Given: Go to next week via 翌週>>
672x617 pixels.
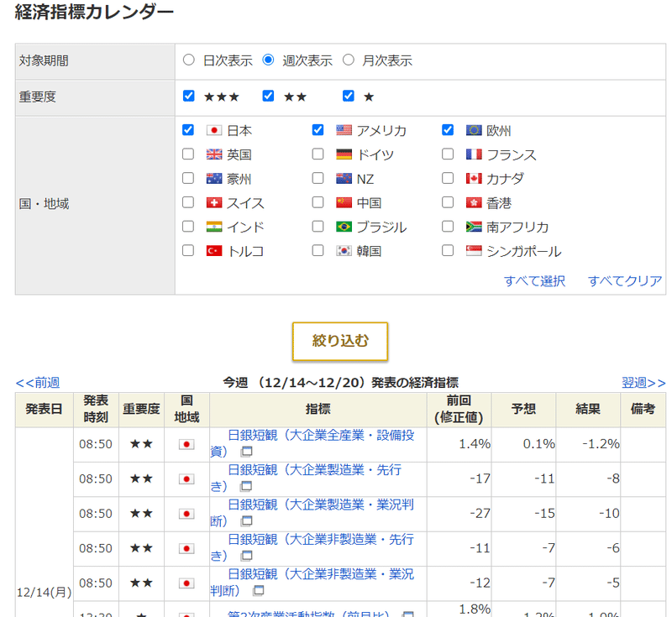Looking at the screenshot, I should [643, 382].
